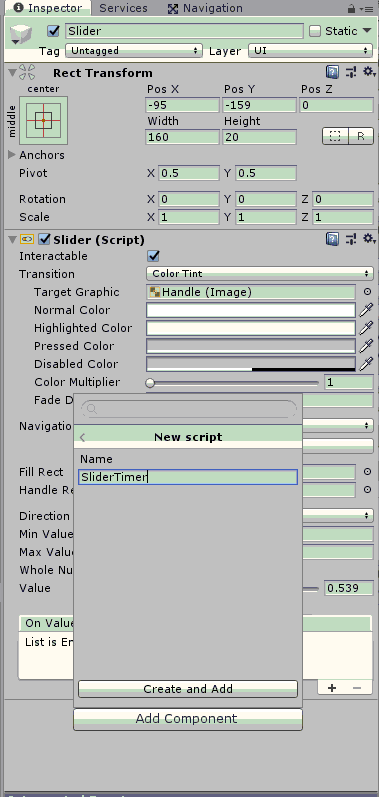Click the Pos Z field

336,105
